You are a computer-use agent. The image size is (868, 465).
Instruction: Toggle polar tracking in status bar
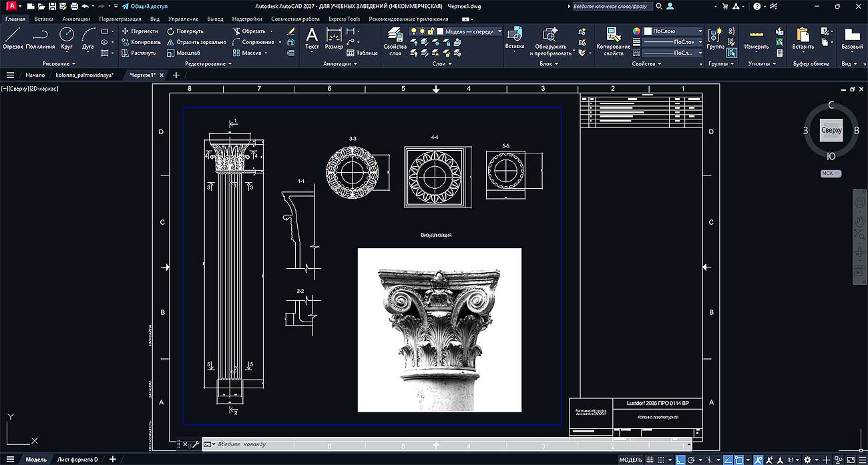(690, 460)
